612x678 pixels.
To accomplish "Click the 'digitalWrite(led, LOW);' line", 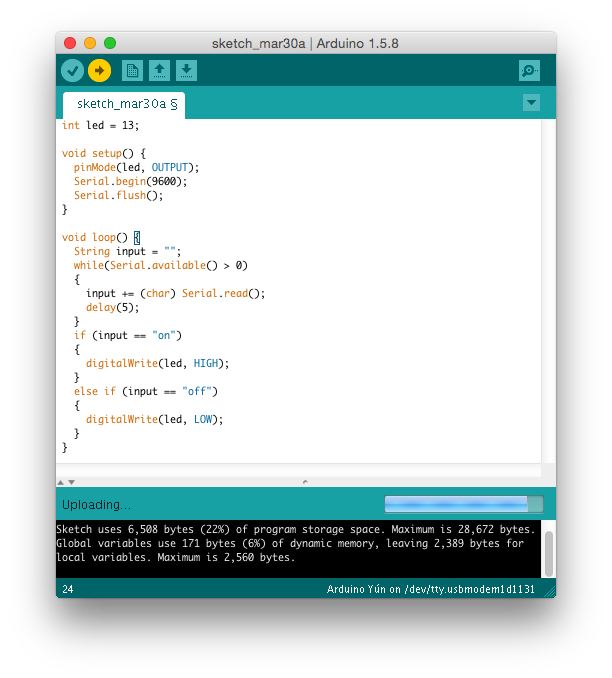I will (x=154, y=419).
